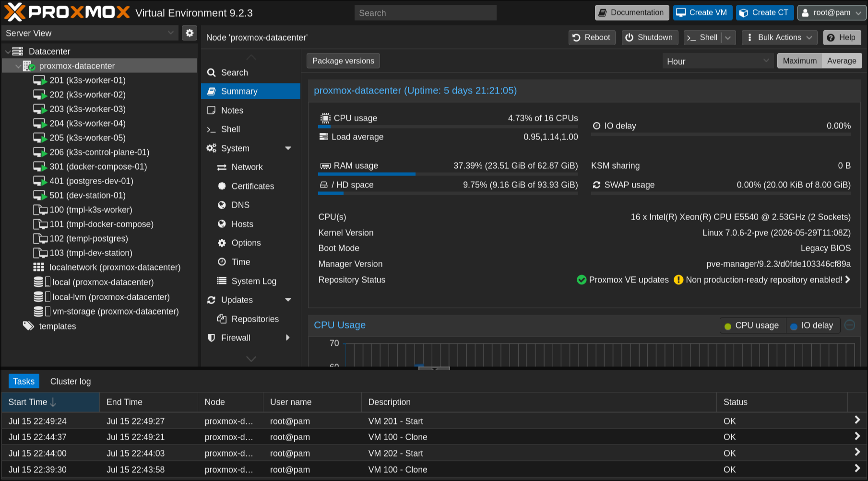868x481 pixels.
Task: Click the HD space progress bar
Action: 448,193
